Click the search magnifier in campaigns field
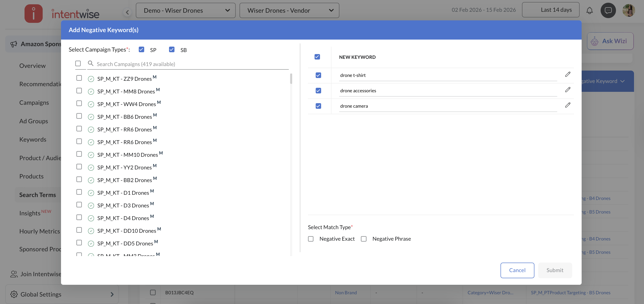This screenshot has width=644, height=304. click(91, 64)
